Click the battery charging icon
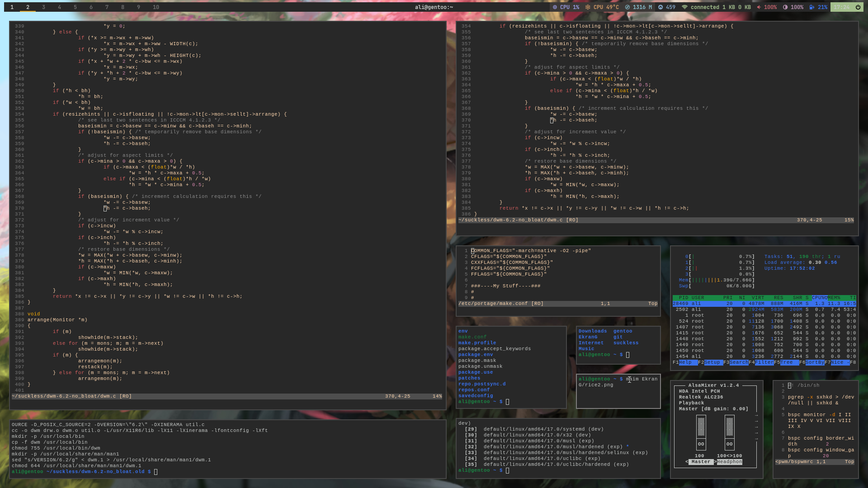The width and height of the screenshot is (868, 488). (x=812, y=7)
